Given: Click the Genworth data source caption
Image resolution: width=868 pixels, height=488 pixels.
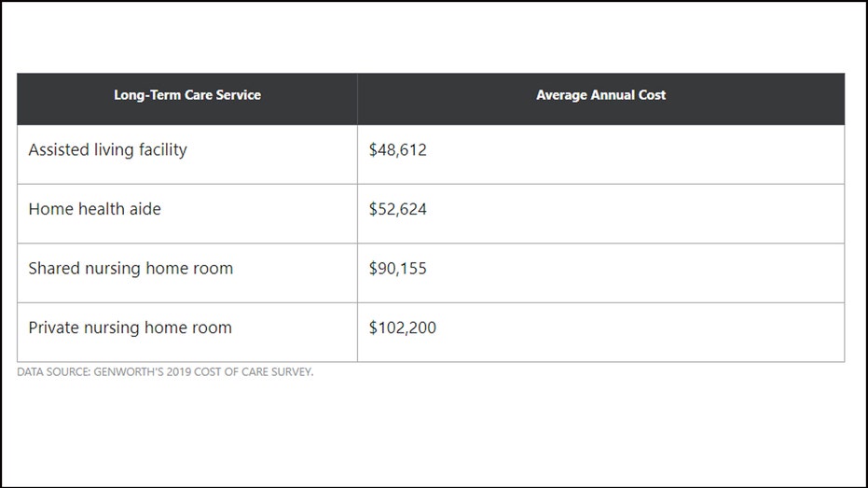Looking at the screenshot, I should pyautogui.click(x=165, y=372).
